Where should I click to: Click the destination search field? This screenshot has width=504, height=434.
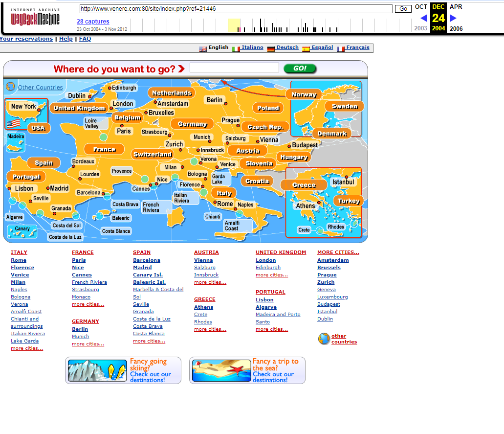click(x=234, y=68)
